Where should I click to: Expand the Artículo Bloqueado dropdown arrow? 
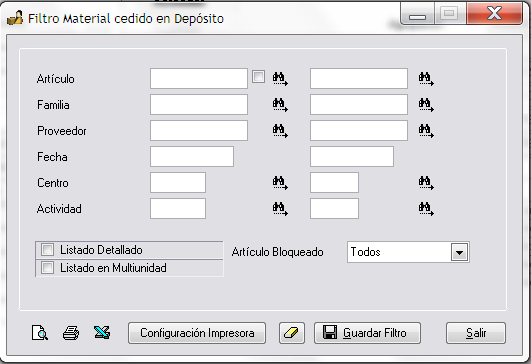click(459, 252)
